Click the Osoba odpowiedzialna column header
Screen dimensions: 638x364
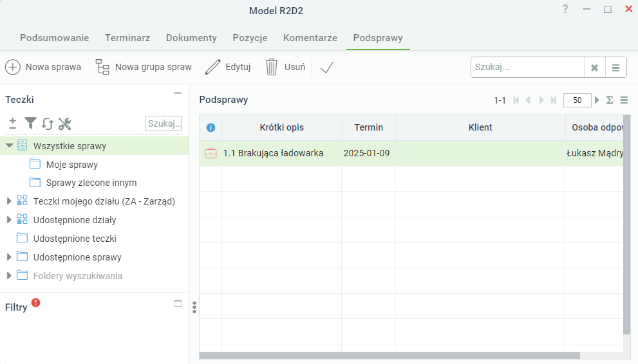pyautogui.click(x=594, y=127)
